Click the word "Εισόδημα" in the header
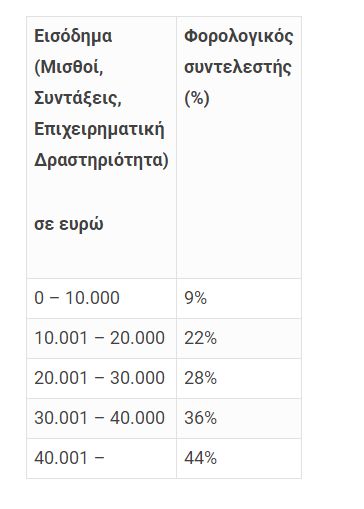 pyautogui.click(x=73, y=36)
